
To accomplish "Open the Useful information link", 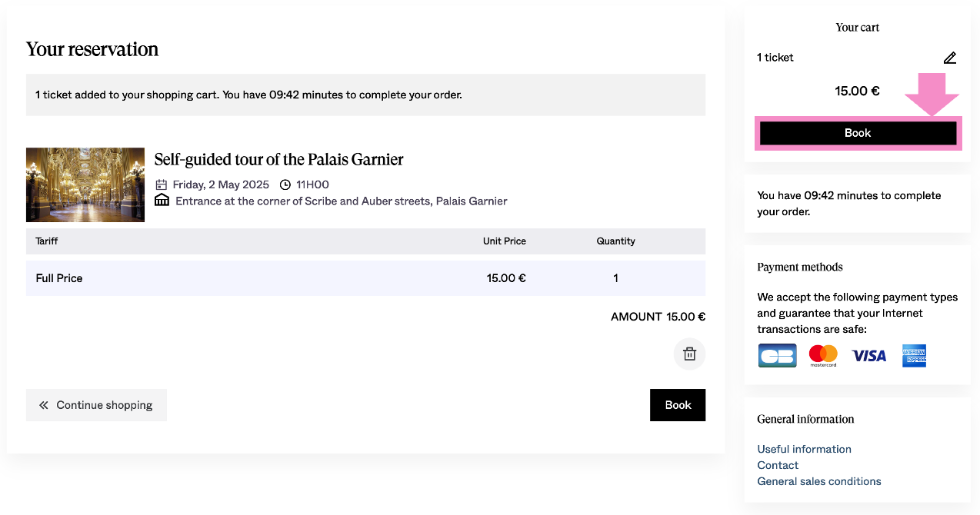I will (x=804, y=449).
